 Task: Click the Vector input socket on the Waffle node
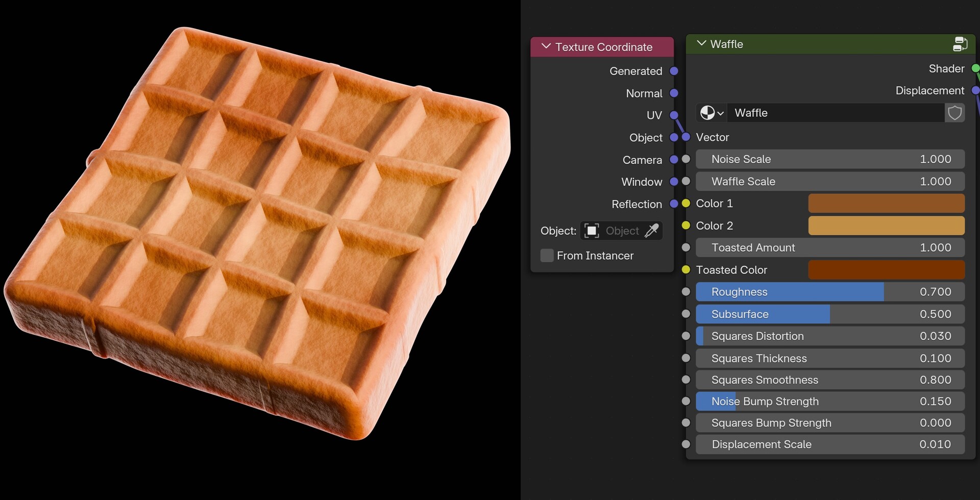(x=687, y=137)
